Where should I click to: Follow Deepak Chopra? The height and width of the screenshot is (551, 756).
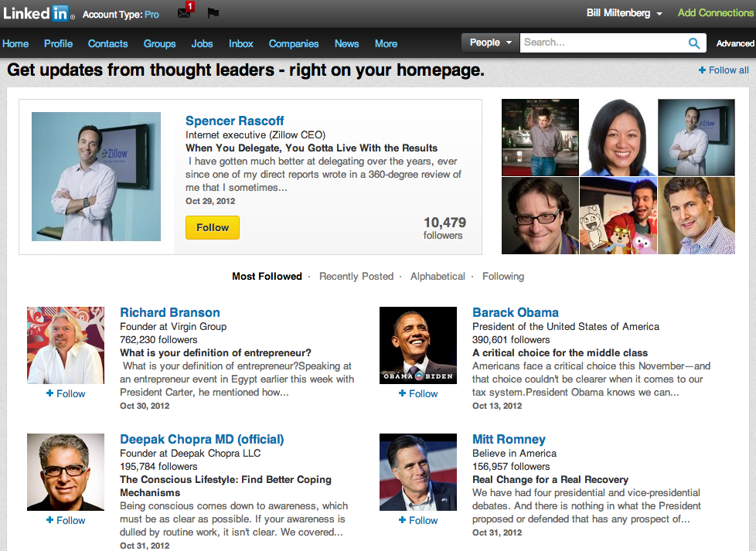[66, 521]
